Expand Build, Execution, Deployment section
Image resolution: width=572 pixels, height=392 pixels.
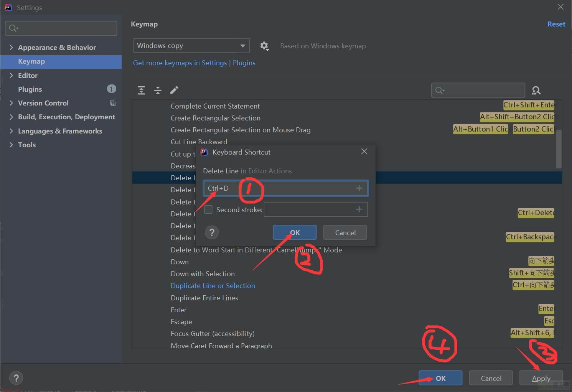coord(11,117)
